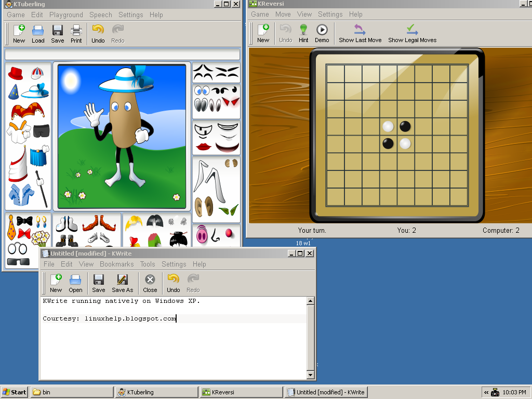
Task: Click Undo in KReversi toolbar
Action: pyautogui.click(x=286, y=34)
